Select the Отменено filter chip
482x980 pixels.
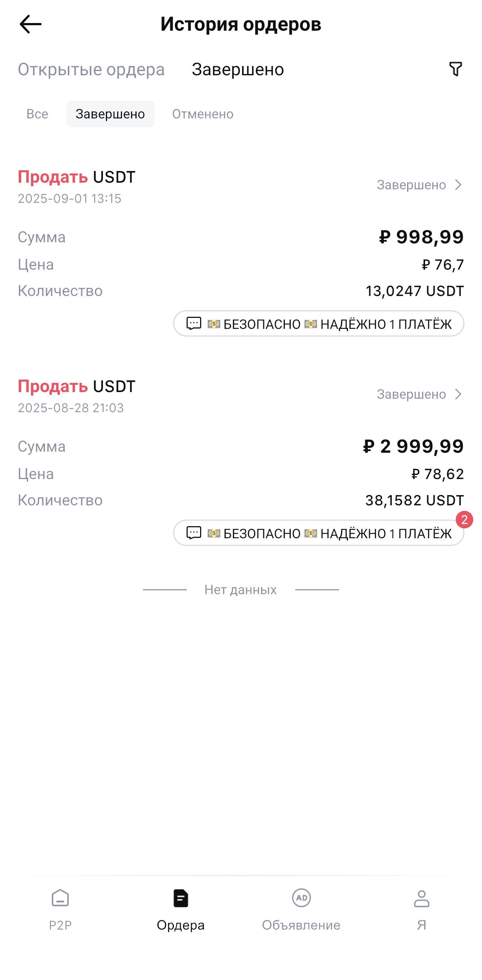(203, 114)
